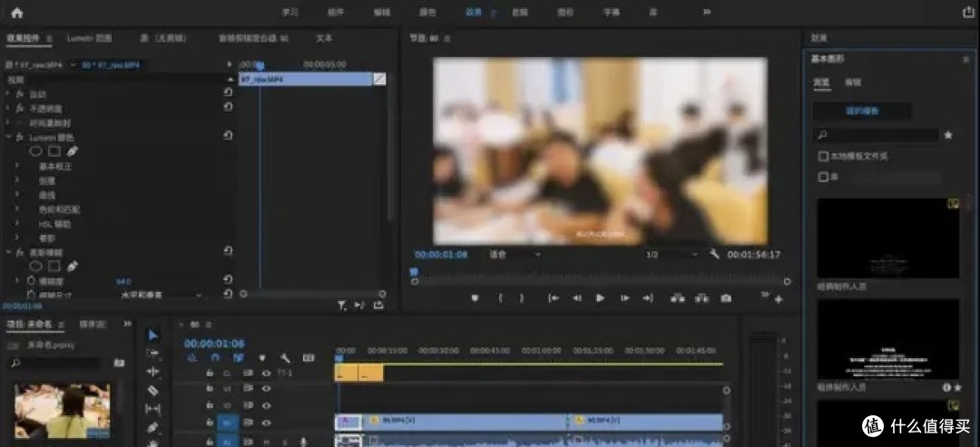The height and width of the screenshot is (447, 980).
Task: Expand the 不透明度 effect
Action: [9, 108]
